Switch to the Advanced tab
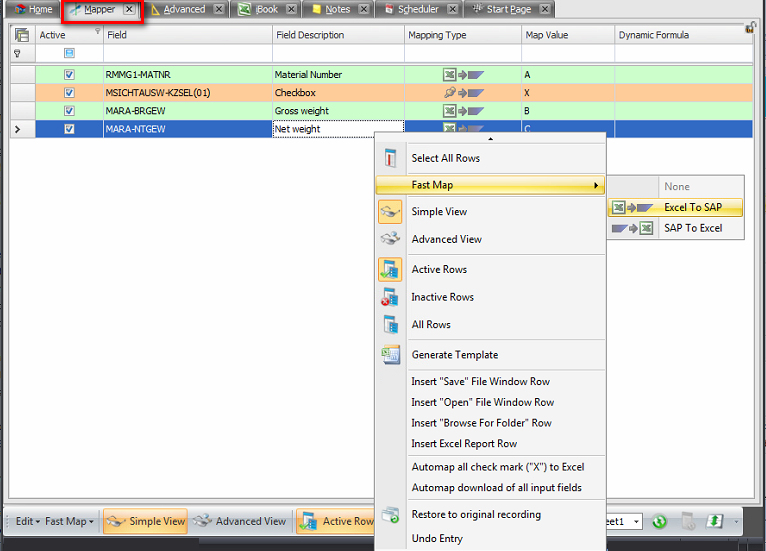Image resolution: width=766 pixels, height=551 pixels. (186, 9)
